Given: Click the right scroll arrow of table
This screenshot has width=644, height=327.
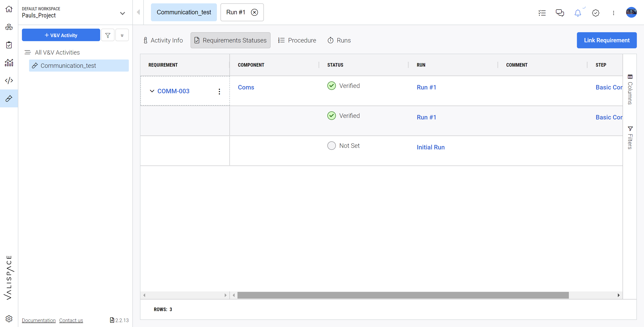Looking at the screenshot, I should (x=619, y=295).
